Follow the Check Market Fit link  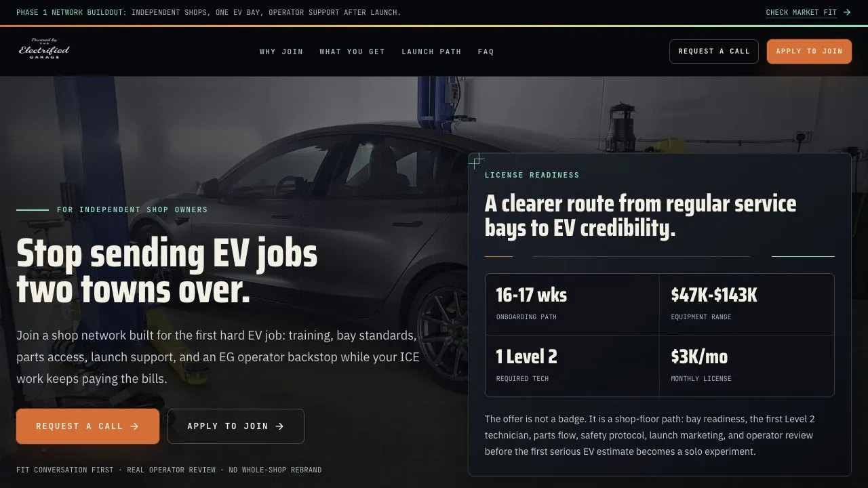[808, 12]
